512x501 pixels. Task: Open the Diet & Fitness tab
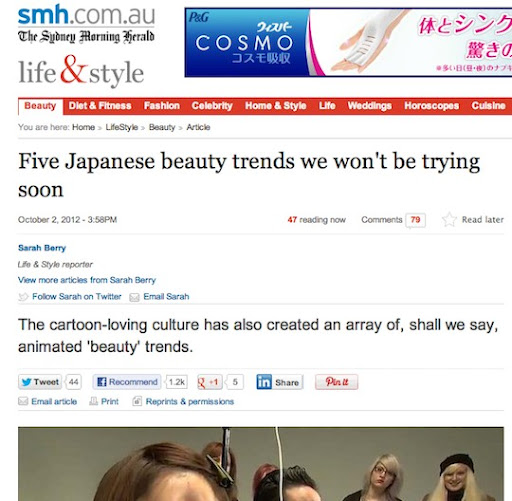pos(100,106)
